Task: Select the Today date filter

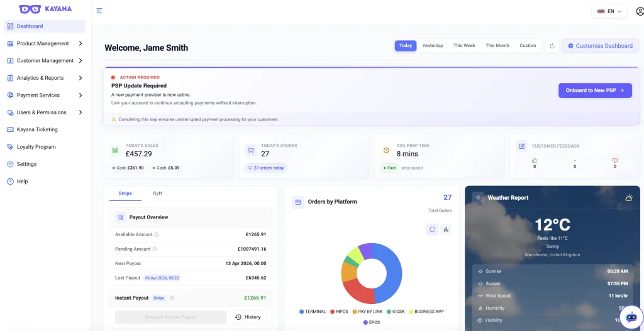Action: click(406, 45)
